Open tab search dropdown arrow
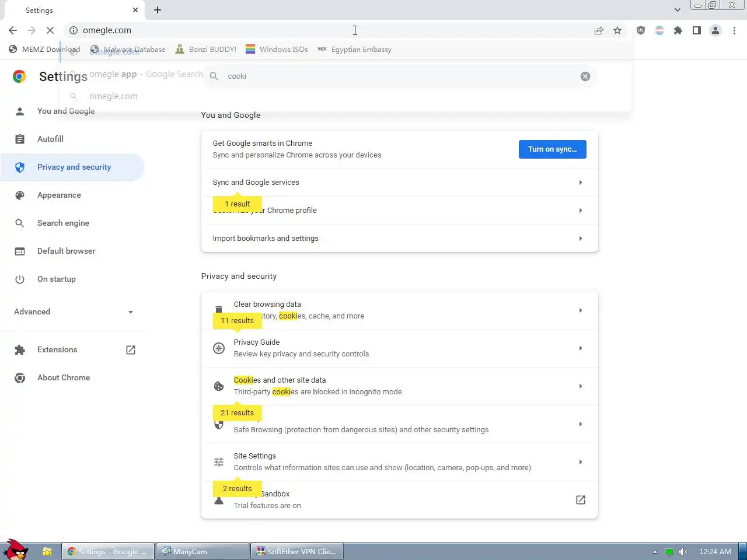The width and height of the screenshot is (747, 560). [677, 10]
